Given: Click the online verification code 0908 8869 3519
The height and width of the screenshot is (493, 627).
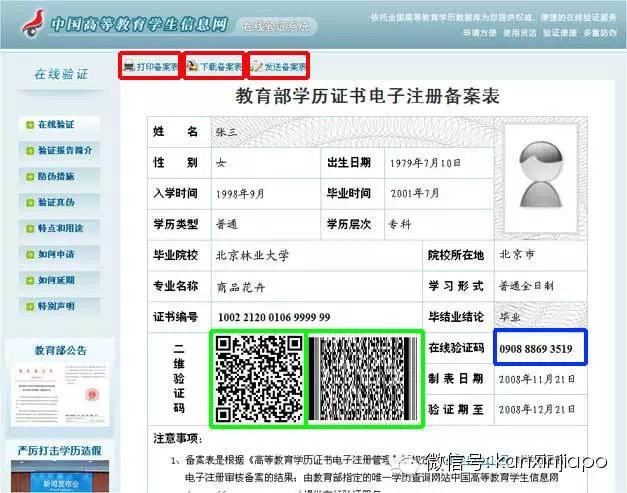Looking at the screenshot, I should point(535,350).
